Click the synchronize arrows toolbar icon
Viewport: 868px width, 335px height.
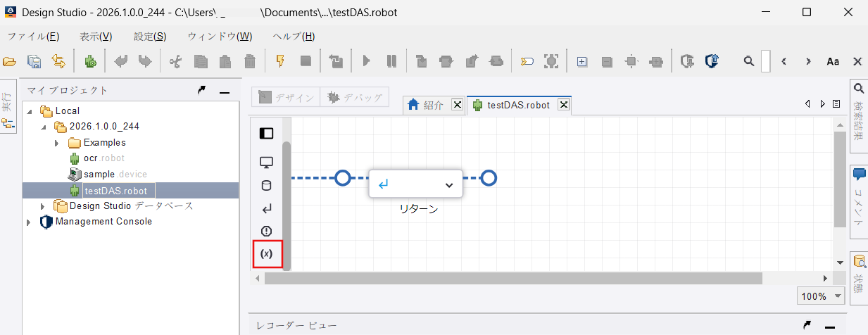(x=58, y=61)
